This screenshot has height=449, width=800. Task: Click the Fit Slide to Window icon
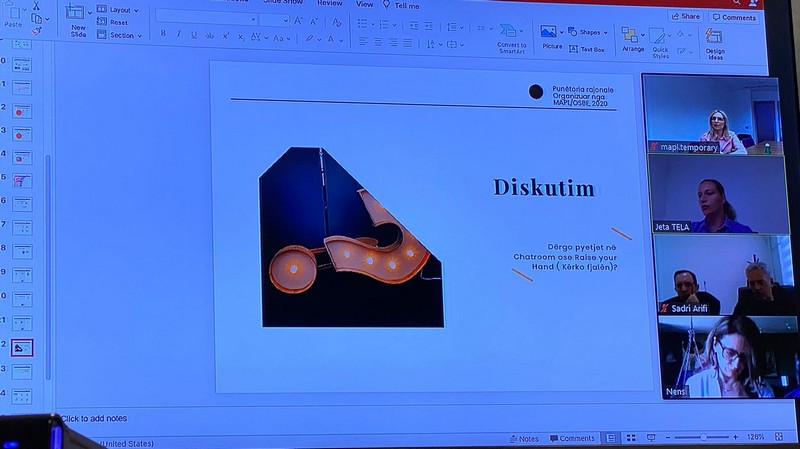click(779, 437)
